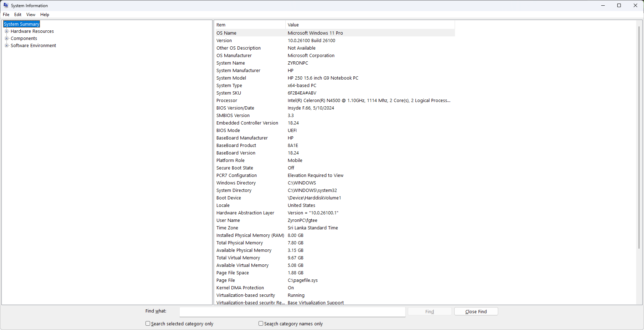The image size is (644, 330).
Task: Open the Help menu
Action: pos(45,15)
